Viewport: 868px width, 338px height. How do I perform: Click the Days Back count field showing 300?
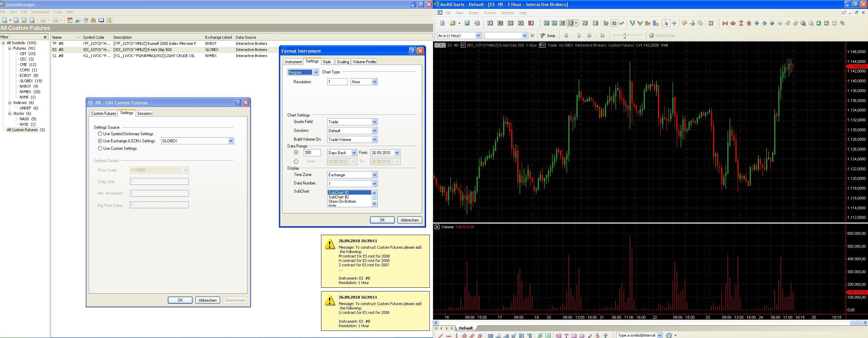pyautogui.click(x=312, y=153)
